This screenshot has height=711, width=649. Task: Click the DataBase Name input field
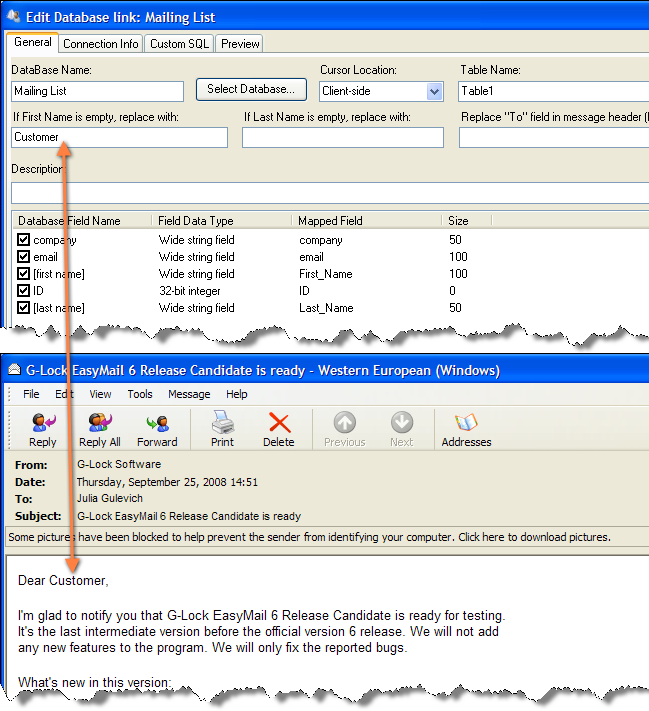[98, 91]
